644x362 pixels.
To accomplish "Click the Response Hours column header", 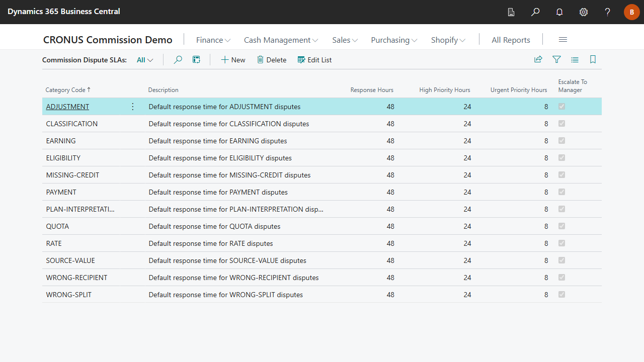I will (372, 90).
